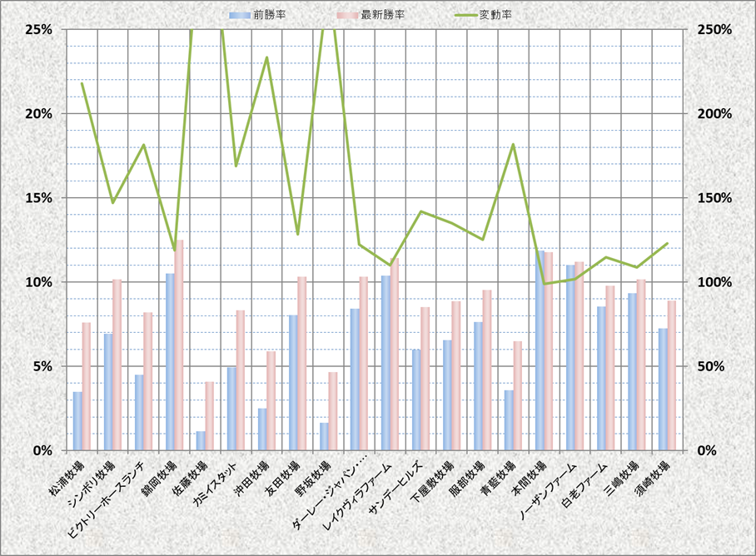This screenshot has width=756, height=556.
Task: Click the 25% label on left axis
Action: [39, 29]
